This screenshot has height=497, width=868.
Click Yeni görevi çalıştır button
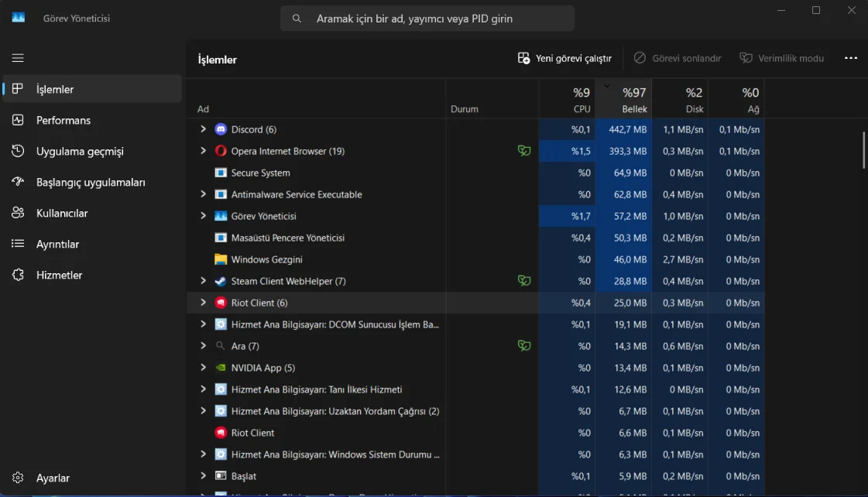564,58
